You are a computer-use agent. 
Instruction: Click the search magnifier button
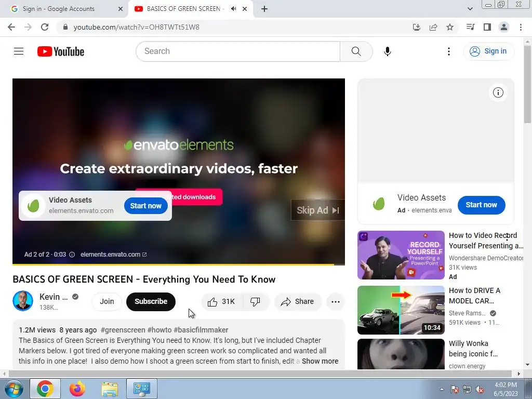(356, 51)
